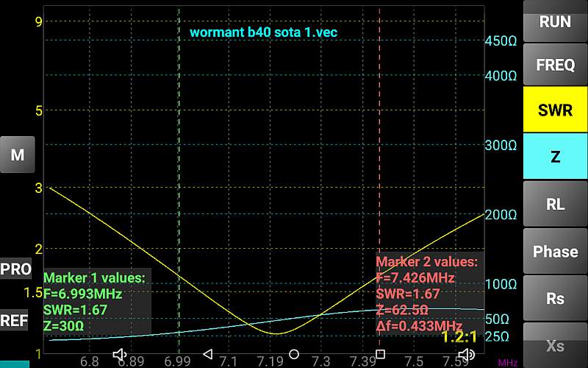Tap the wormant b40 sota 1.vec title

point(264,32)
